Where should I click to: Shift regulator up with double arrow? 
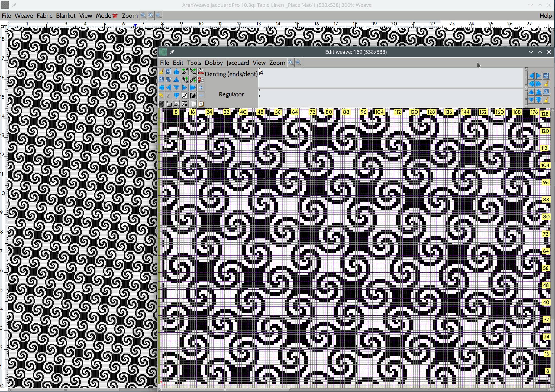[x=538, y=92]
